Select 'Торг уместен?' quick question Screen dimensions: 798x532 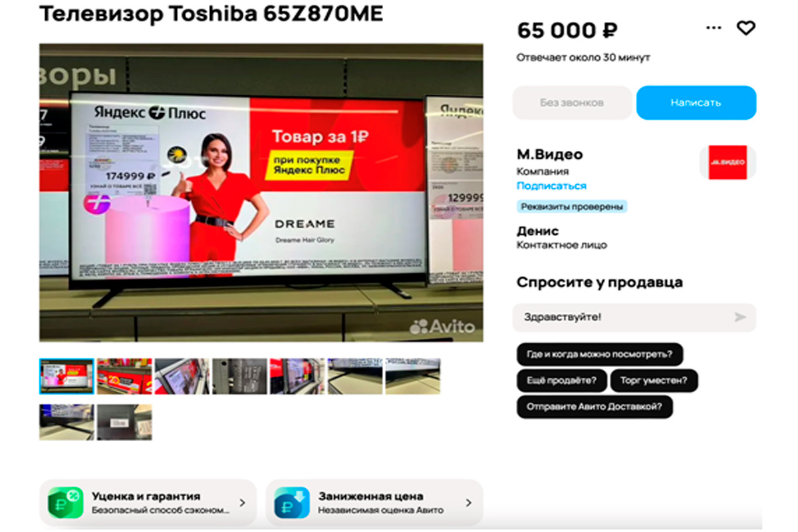coord(654,380)
